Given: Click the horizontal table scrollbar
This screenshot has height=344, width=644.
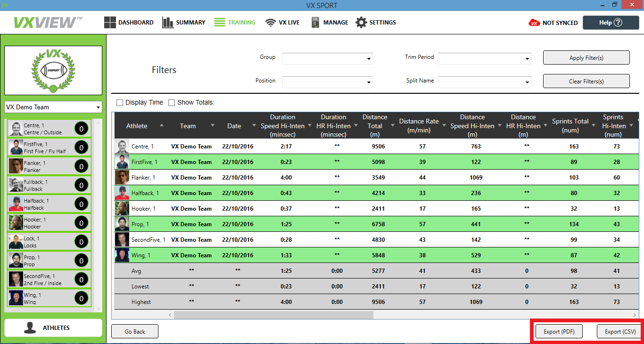Looking at the screenshot, I should pos(273,315).
